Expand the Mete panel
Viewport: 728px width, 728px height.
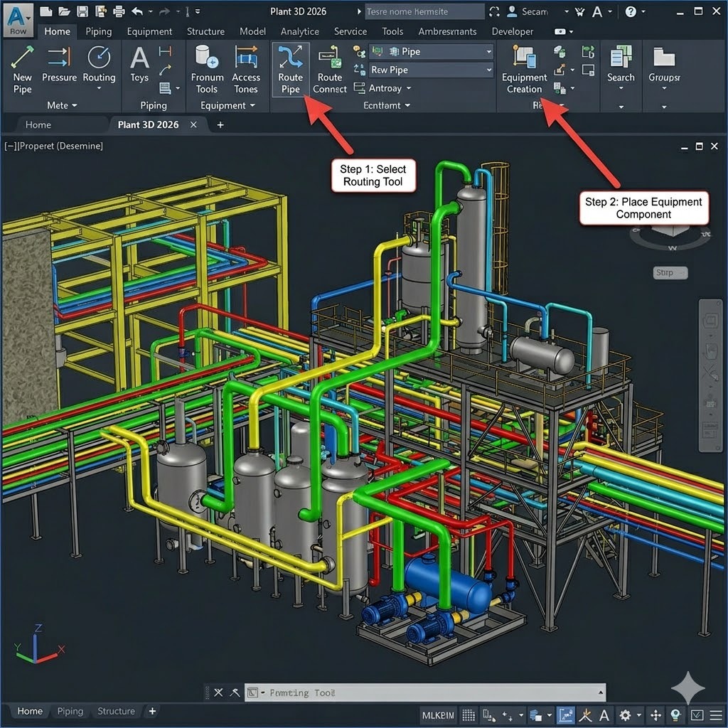pos(62,105)
